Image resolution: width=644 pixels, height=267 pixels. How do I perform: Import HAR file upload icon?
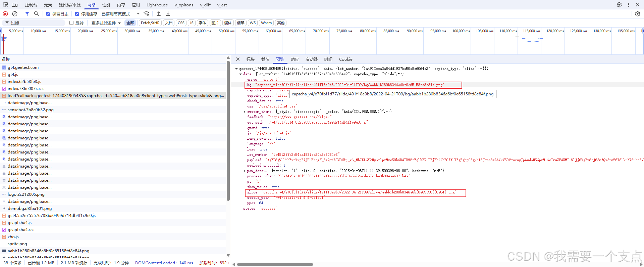click(x=159, y=14)
